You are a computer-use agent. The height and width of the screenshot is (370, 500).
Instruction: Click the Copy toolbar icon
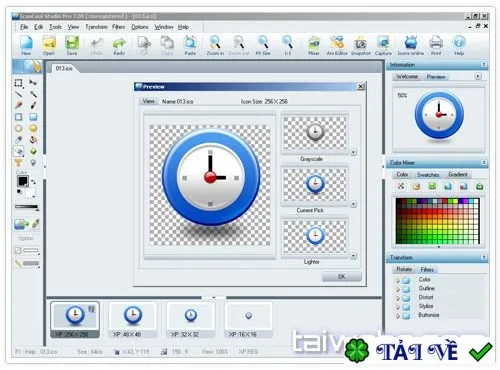[x=167, y=46]
